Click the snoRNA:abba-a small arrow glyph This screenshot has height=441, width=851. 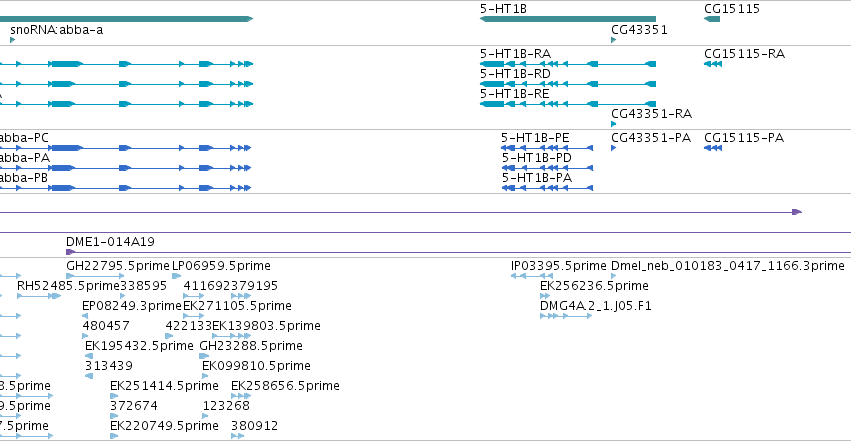[12, 40]
